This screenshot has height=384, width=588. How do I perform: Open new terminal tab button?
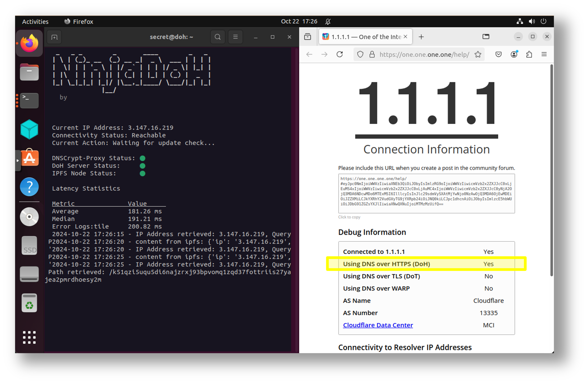(x=54, y=37)
